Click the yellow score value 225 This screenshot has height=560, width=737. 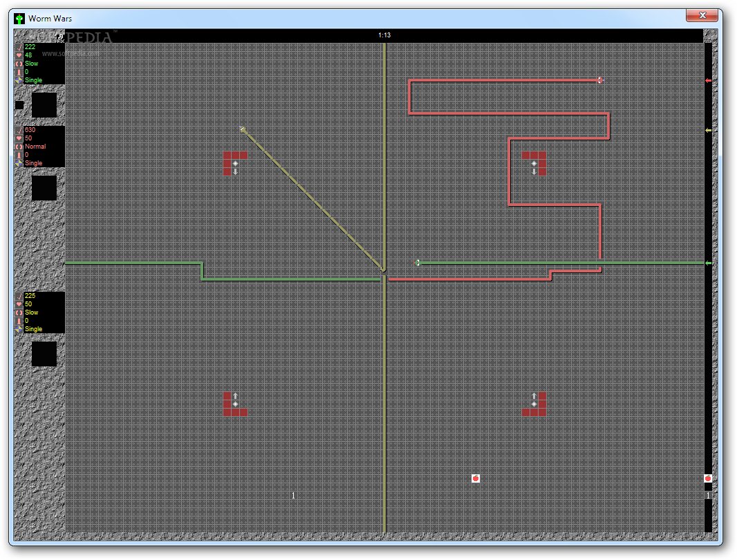[30, 296]
